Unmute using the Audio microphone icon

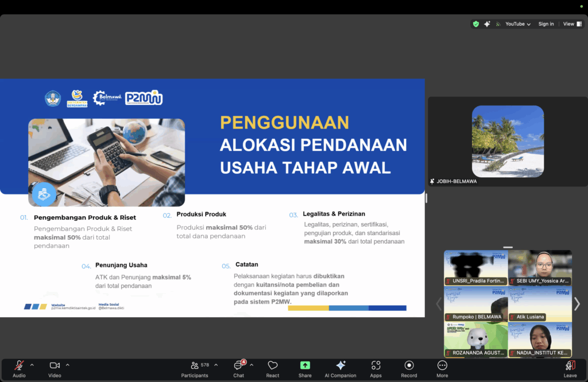tap(19, 365)
